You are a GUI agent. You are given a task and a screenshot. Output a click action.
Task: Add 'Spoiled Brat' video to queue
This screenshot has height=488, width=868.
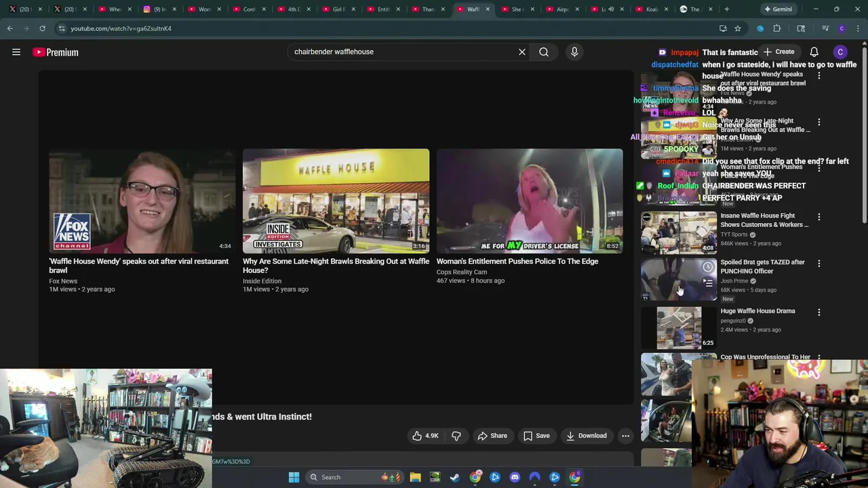(708, 283)
